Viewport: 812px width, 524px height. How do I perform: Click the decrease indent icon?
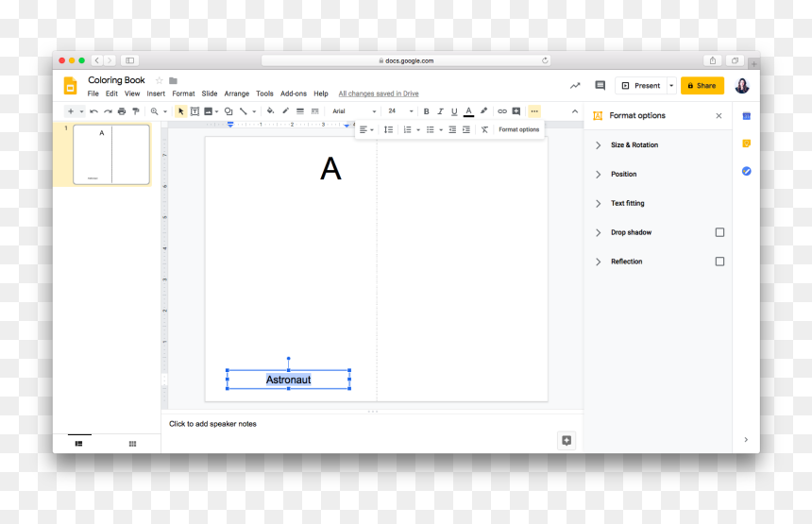pyautogui.click(x=452, y=129)
